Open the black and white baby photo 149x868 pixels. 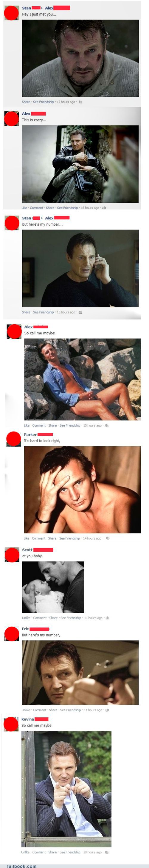(53, 587)
